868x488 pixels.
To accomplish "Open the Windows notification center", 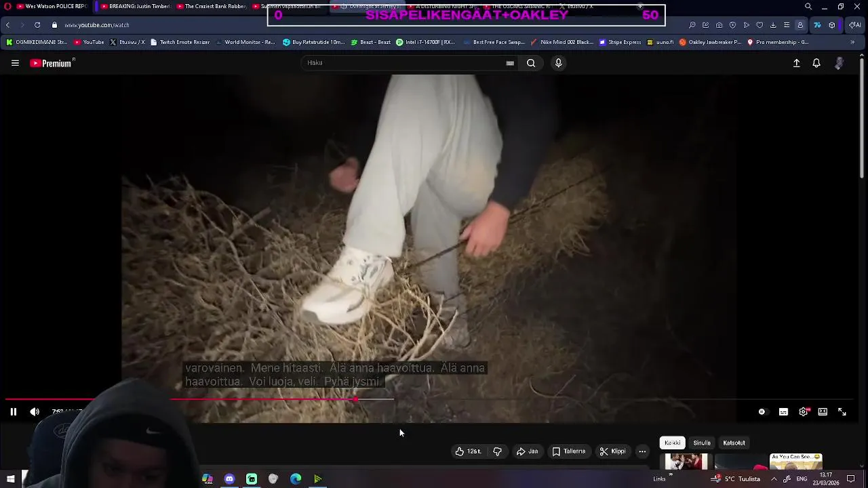I will 851,479.
